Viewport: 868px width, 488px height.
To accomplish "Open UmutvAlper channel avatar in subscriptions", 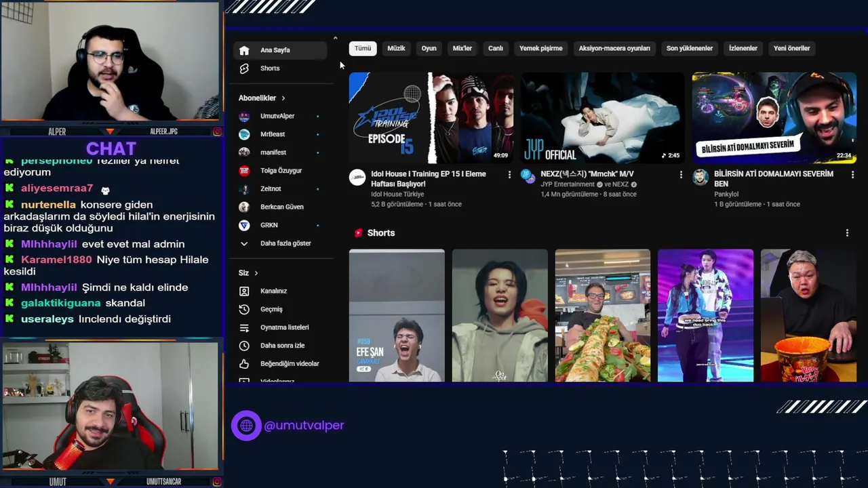I will pyautogui.click(x=244, y=117).
